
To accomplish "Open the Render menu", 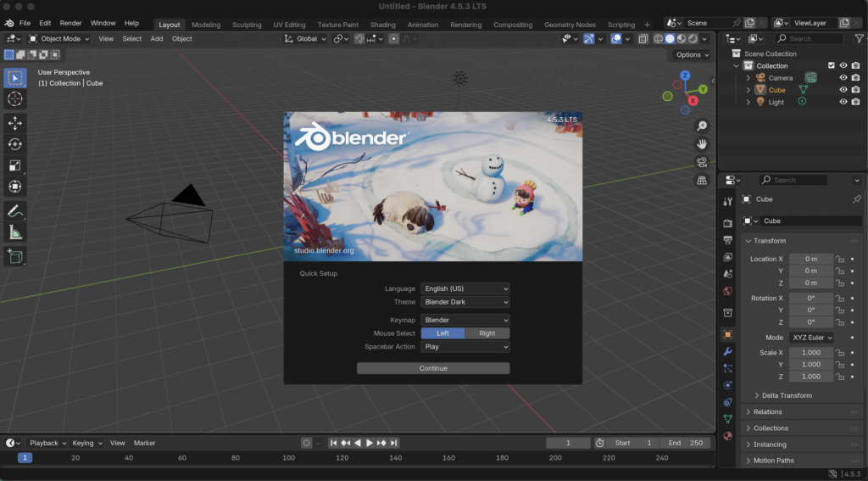I will coord(70,23).
